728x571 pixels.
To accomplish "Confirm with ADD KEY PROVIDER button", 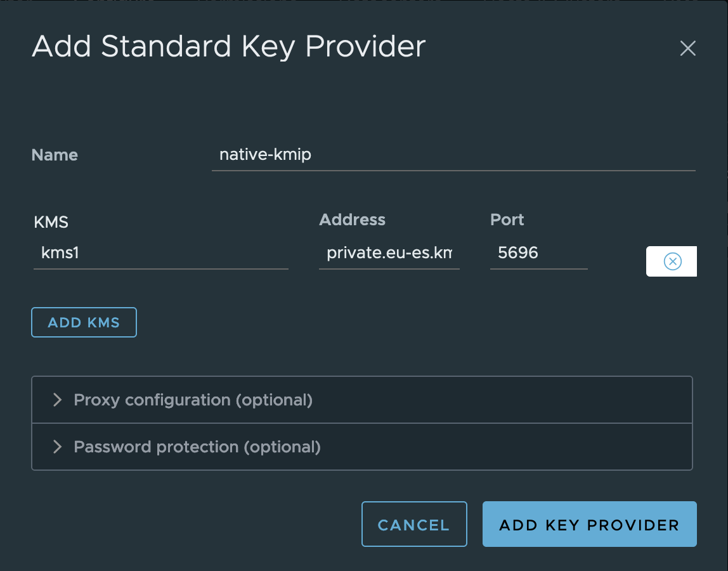I will point(589,525).
